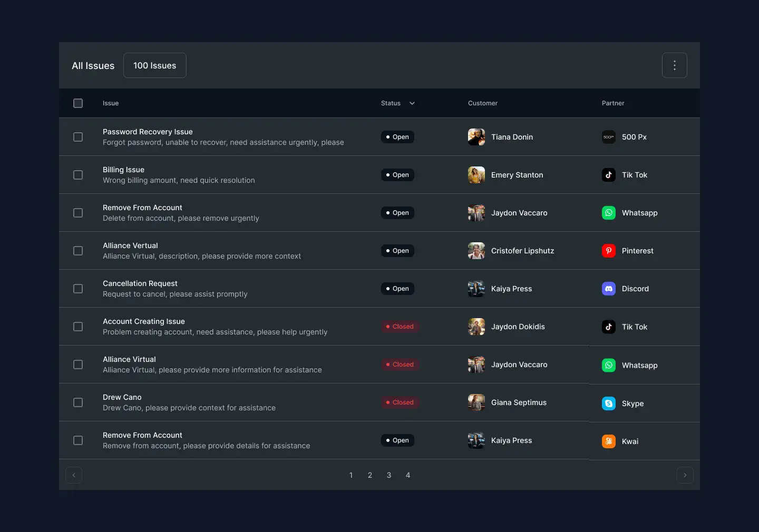Click the Discord partner icon
The width and height of the screenshot is (759, 532).
(x=609, y=289)
